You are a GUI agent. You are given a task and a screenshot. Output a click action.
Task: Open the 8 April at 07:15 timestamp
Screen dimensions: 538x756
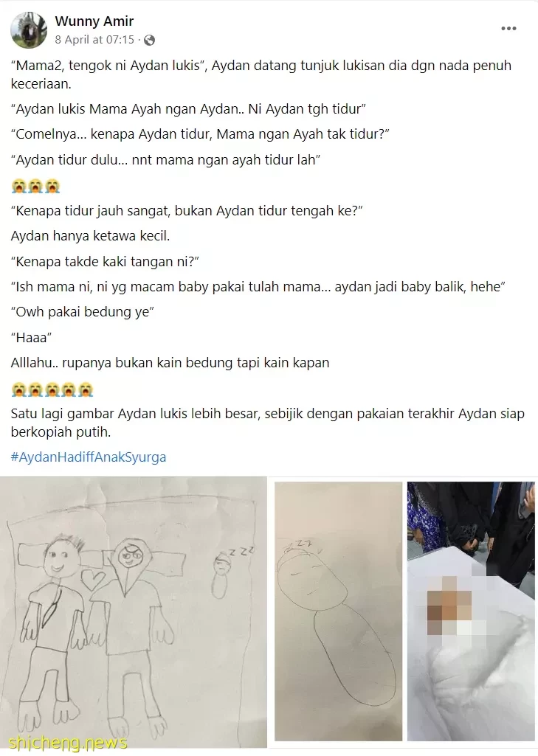(94, 40)
